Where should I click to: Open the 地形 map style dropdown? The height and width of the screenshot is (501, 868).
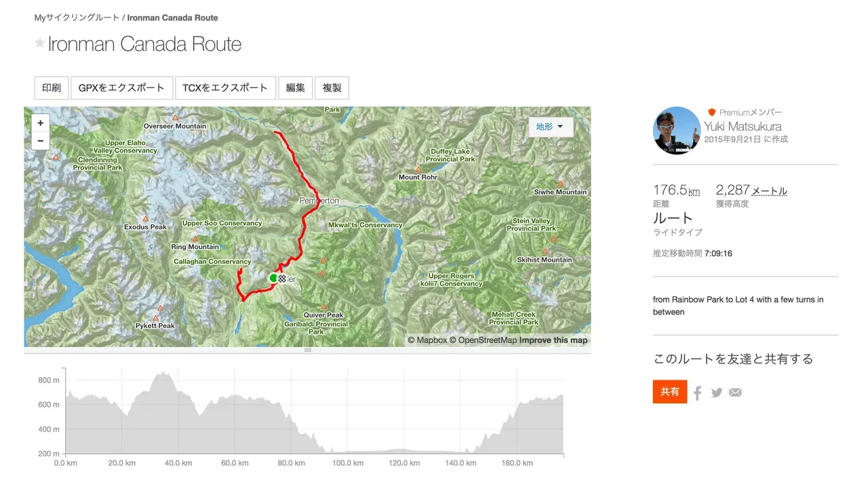(x=551, y=127)
